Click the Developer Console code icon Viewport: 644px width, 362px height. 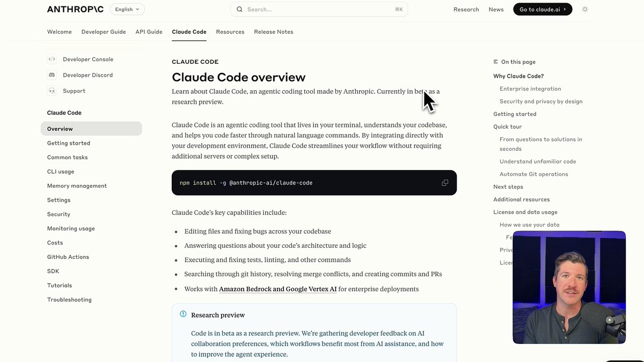tap(52, 59)
